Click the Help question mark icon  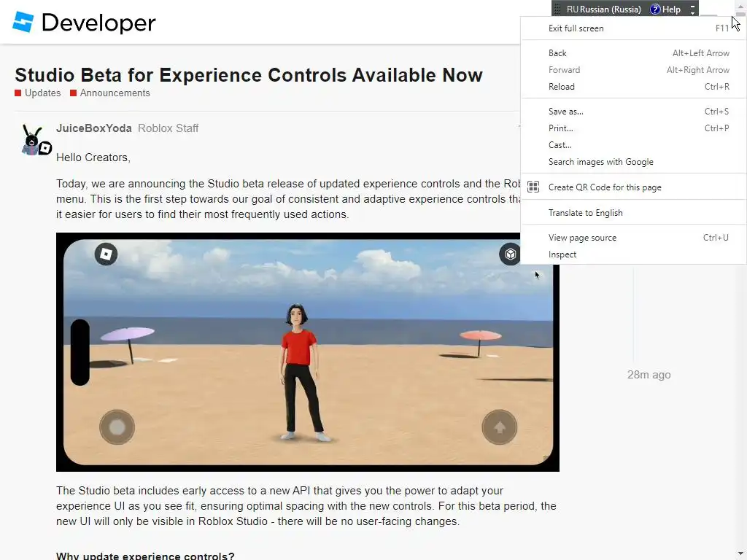[x=656, y=9]
